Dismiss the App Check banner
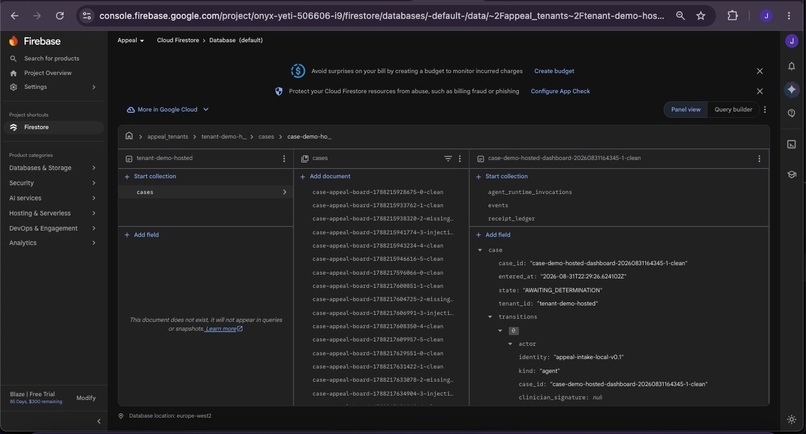The image size is (806, 434). tap(760, 91)
